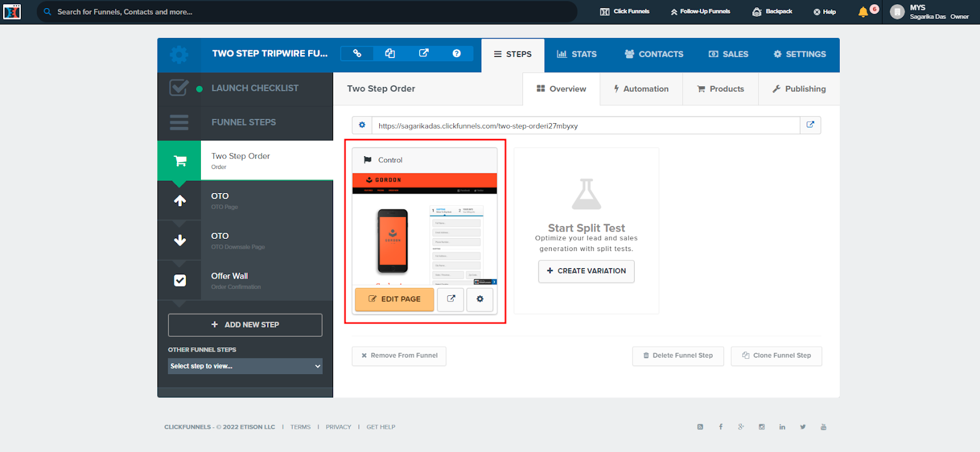Open the TERMS footer link
Screen dimensions: 980x452
[300, 427]
